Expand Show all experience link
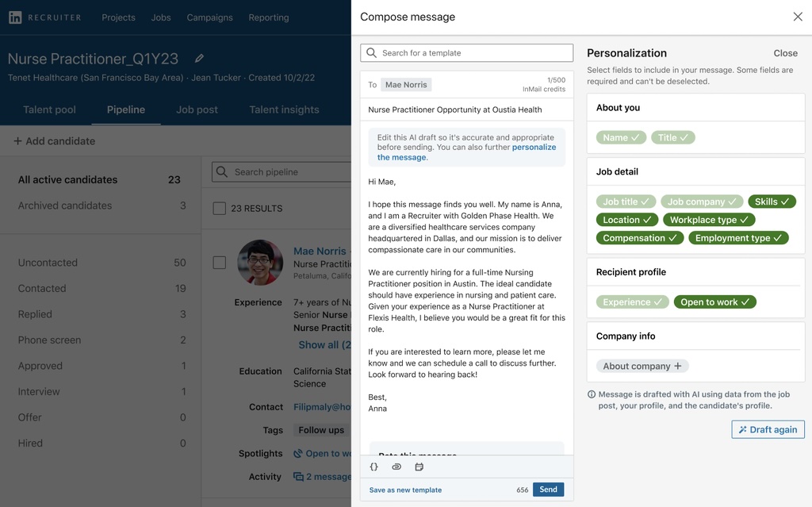Image resolution: width=812 pixels, height=507 pixels. 324,344
